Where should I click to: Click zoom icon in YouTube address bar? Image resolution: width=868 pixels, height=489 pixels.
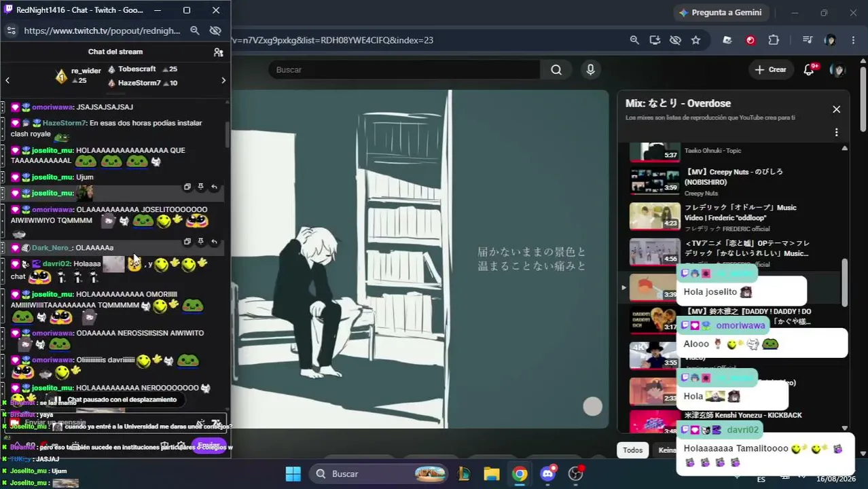[634, 40]
